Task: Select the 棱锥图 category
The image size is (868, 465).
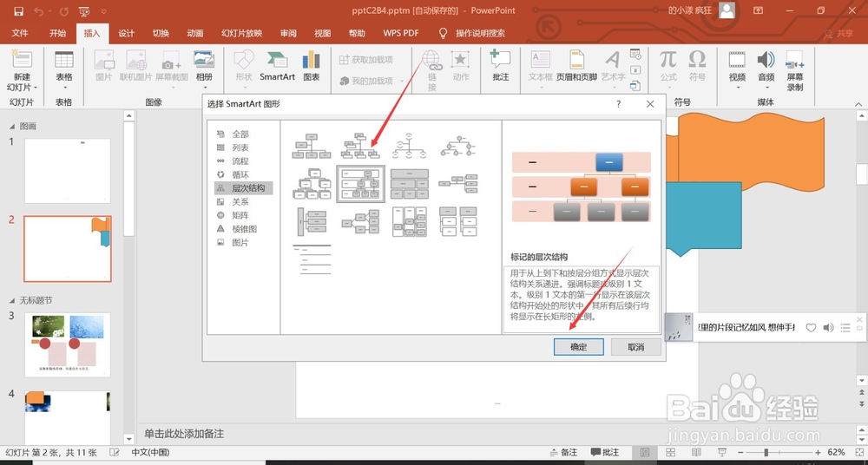Action: click(243, 229)
